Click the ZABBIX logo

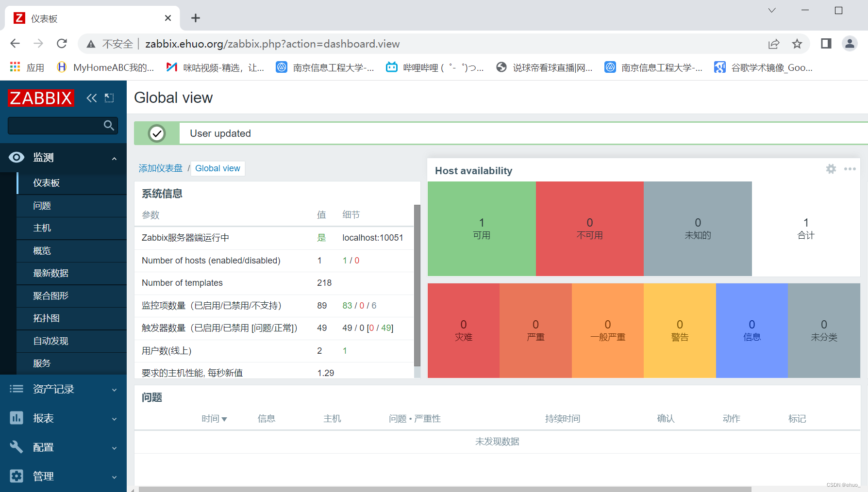41,98
